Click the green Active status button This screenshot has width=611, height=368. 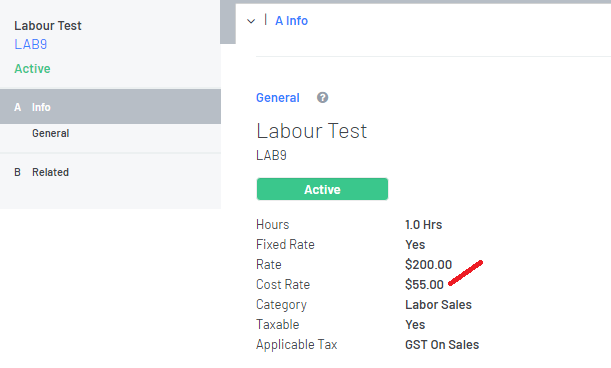click(322, 189)
